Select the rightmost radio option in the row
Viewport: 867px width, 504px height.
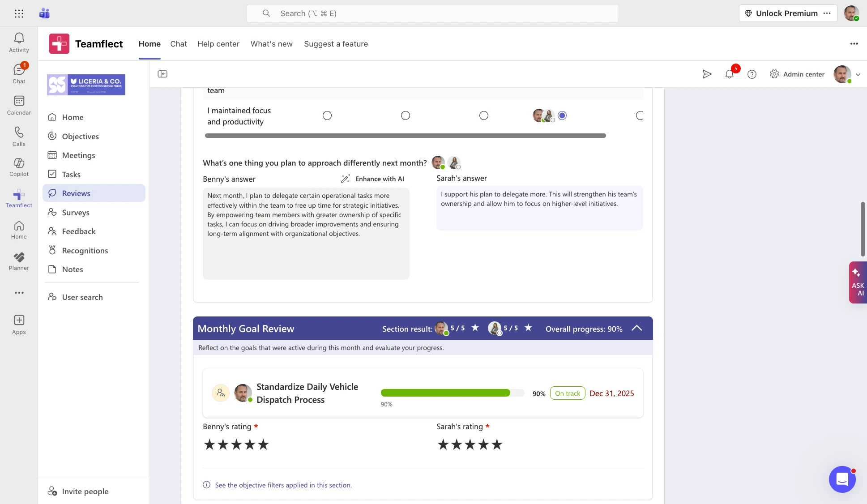click(x=640, y=115)
